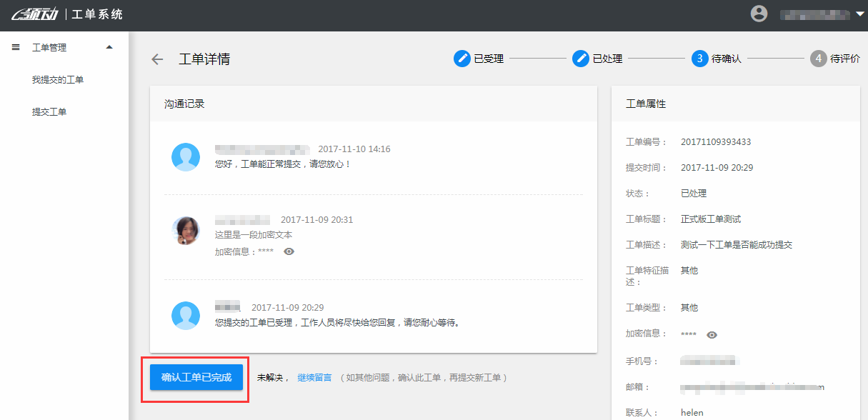The height and width of the screenshot is (420, 868).
Task: Reveal encrypted info in the message thread
Action: 289,251
